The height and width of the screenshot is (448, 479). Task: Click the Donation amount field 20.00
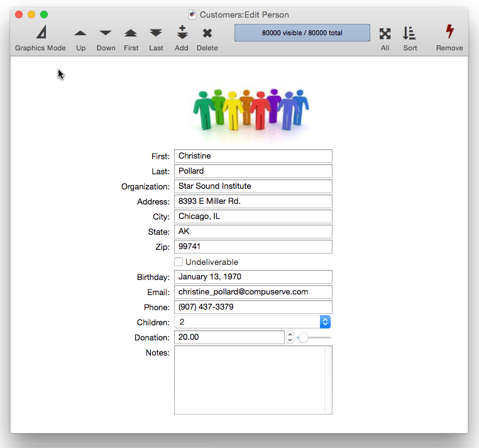[229, 337]
